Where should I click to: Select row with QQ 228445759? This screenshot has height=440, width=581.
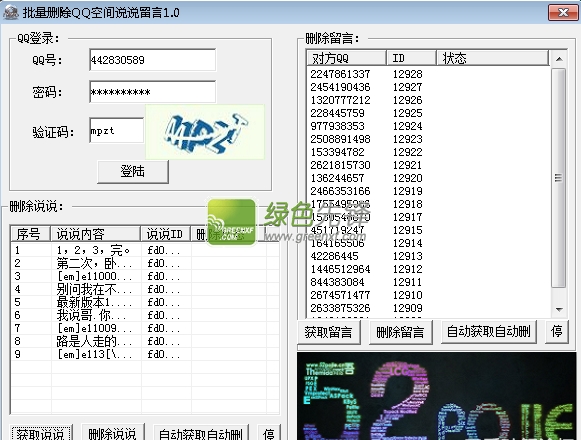coord(428,113)
